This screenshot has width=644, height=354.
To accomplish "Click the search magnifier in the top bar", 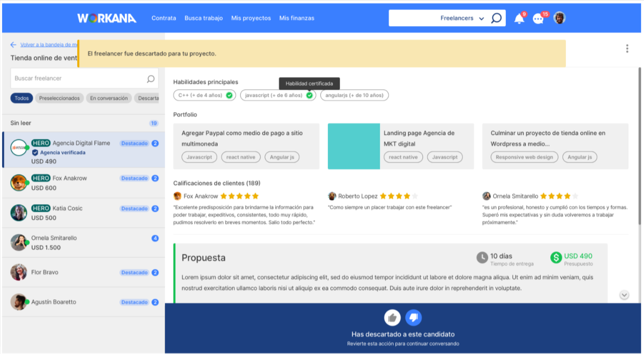I will pos(496,18).
